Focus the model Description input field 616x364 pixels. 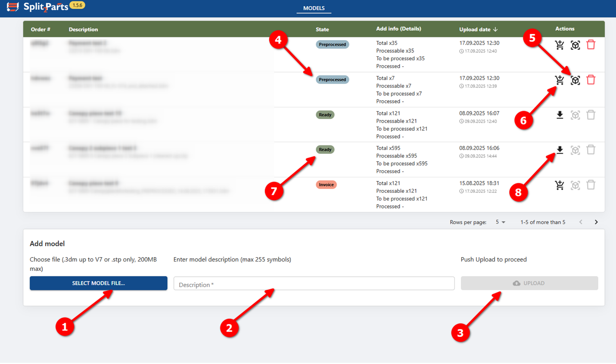coord(314,284)
